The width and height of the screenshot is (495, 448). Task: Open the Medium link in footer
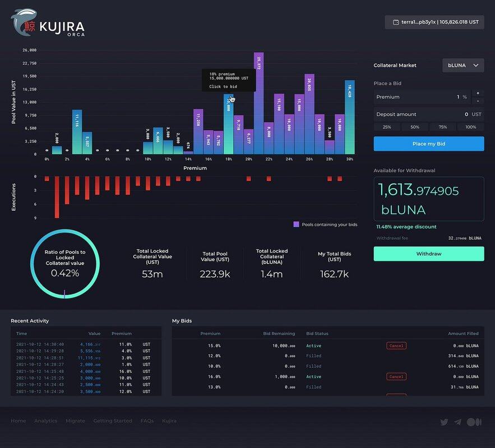[474, 422]
